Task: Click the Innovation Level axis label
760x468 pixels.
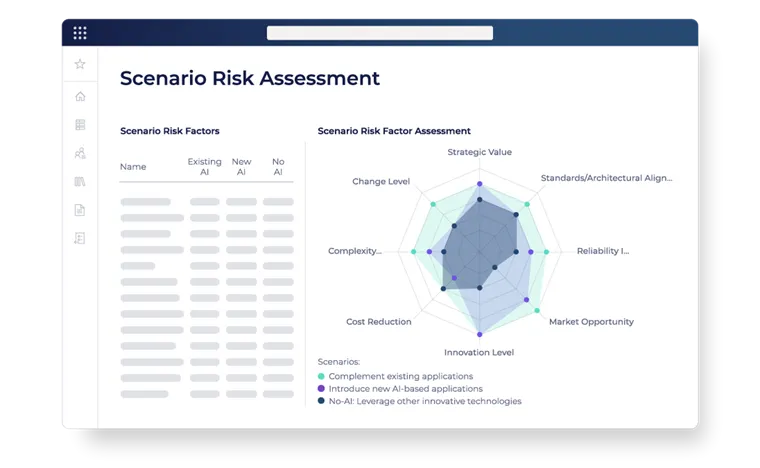Action: (x=479, y=352)
